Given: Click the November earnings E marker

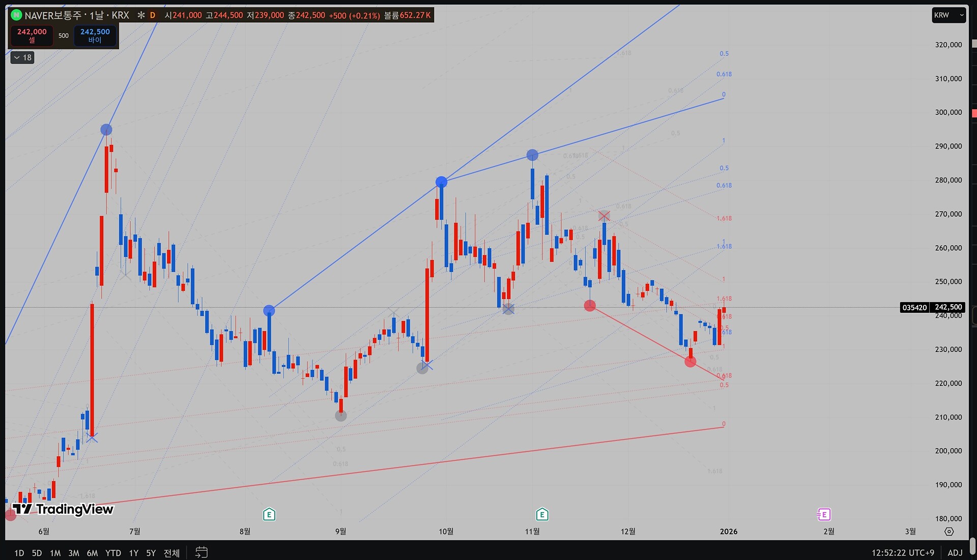Looking at the screenshot, I should click(x=542, y=515).
